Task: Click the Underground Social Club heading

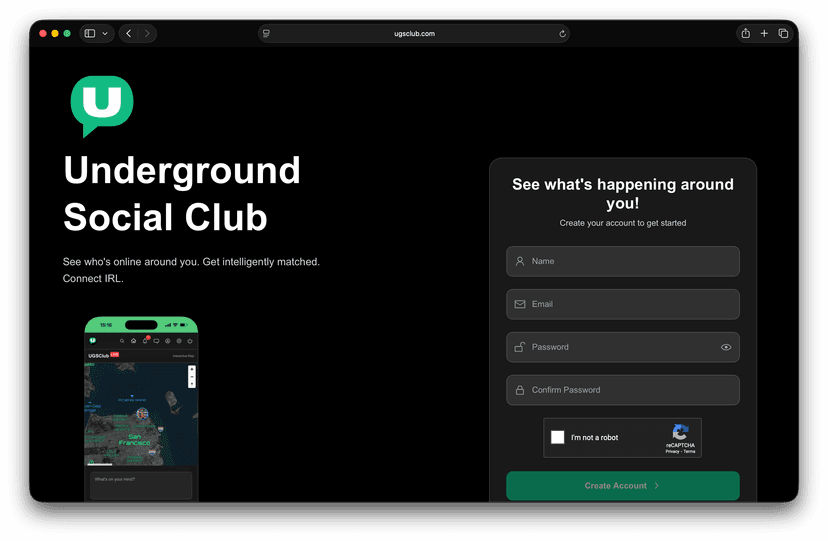Action: 182,194
